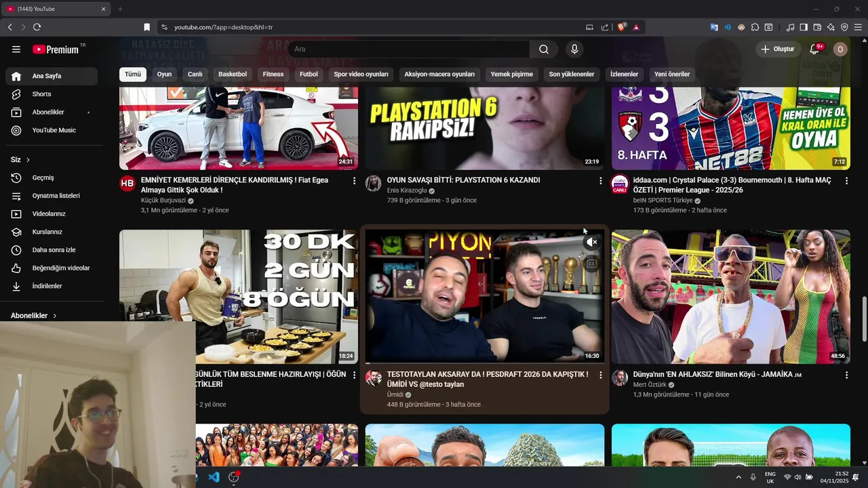Toggle the Brave sidebar panel
The height and width of the screenshot is (488, 868).
click(804, 27)
